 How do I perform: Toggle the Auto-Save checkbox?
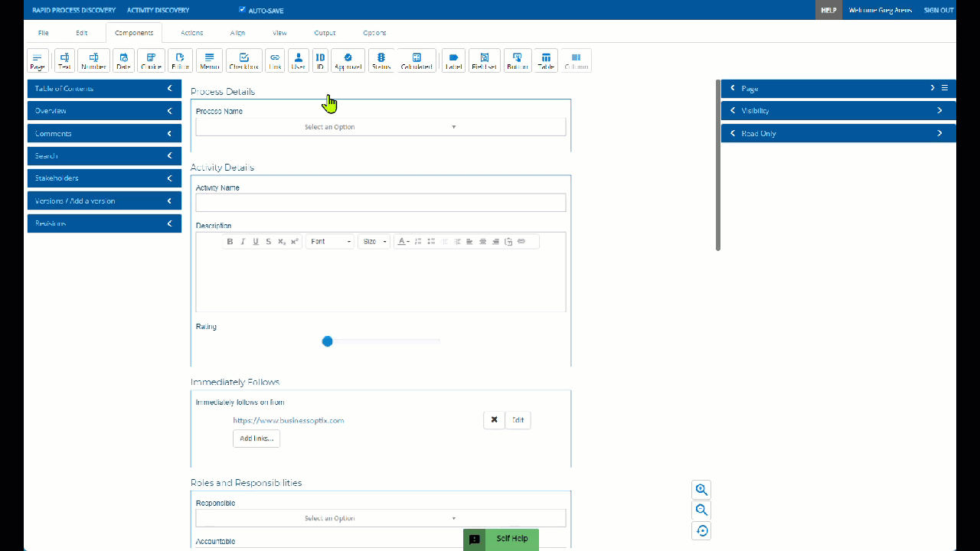pos(243,10)
